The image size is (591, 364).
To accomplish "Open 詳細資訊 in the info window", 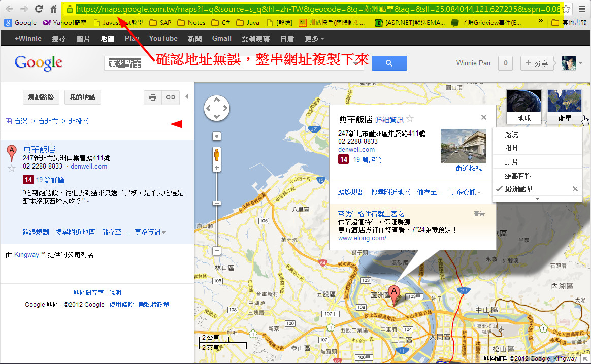I will point(389,120).
